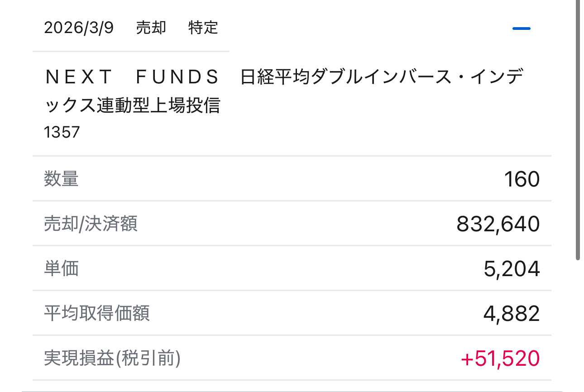Click the 数量 row label
The height and width of the screenshot is (392, 584).
pos(61,179)
